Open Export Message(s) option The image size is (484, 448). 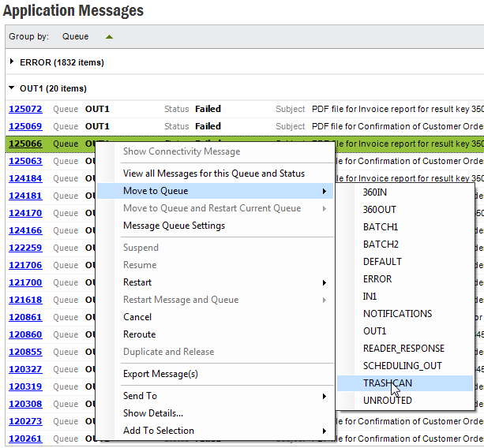160,374
